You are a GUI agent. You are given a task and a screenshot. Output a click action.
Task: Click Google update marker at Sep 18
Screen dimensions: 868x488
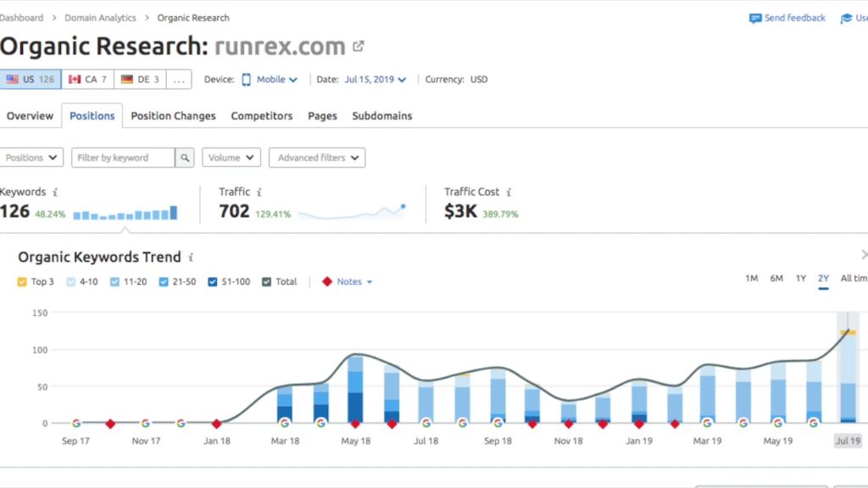point(498,424)
